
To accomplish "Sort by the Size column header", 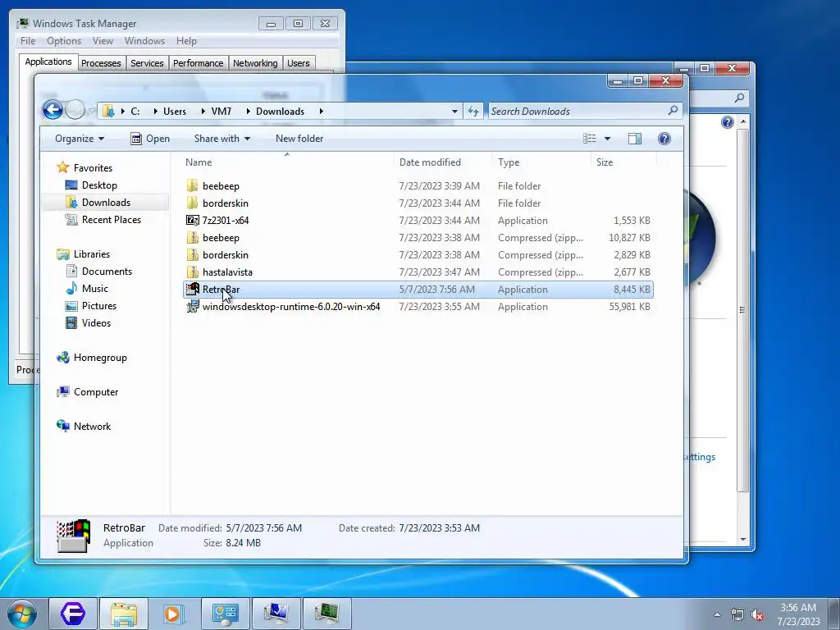I will [x=623, y=162].
